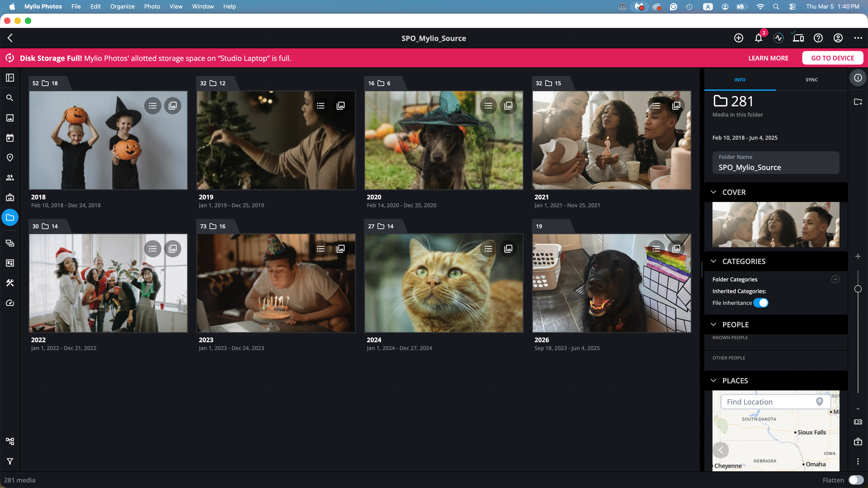Open the Devices icon in top bar
The image size is (868, 488).
[798, 38]
